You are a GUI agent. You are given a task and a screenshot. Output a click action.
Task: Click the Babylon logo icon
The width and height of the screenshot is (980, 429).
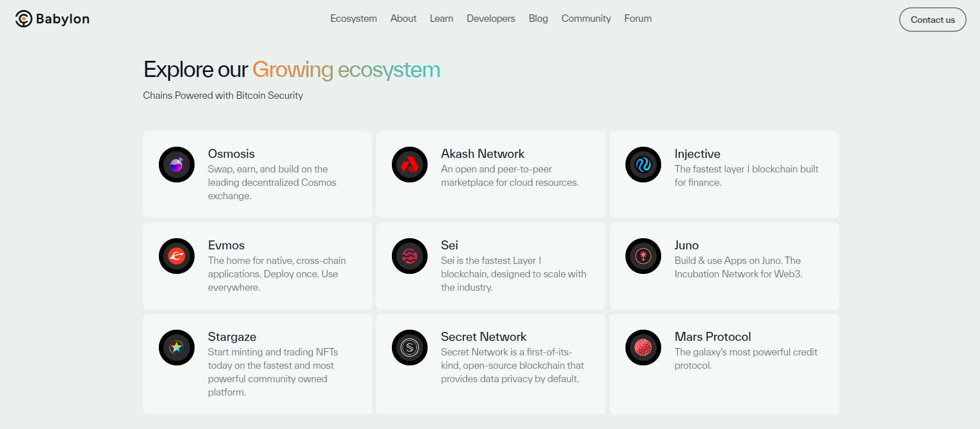[x=23, y=19]
